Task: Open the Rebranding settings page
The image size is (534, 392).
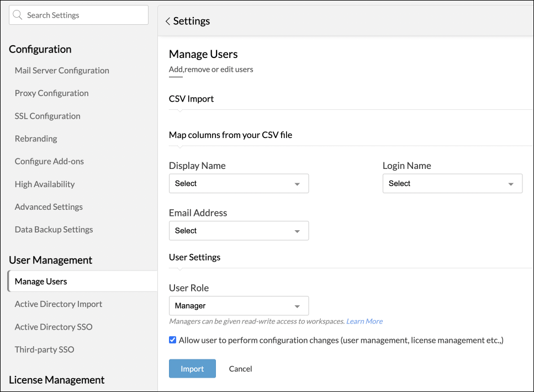Action: (36, 139)
